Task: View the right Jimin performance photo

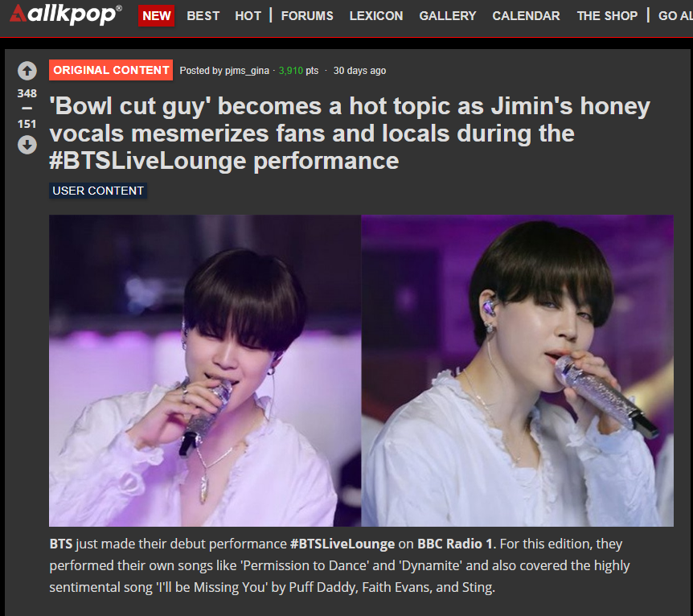Action: [x=518, y=371]
